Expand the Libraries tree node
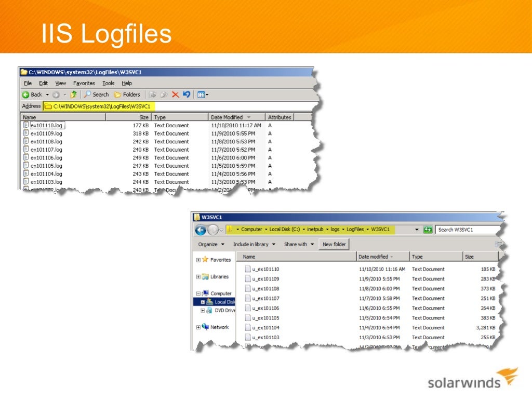Screen dimensions: 532x399 point(198,277)
